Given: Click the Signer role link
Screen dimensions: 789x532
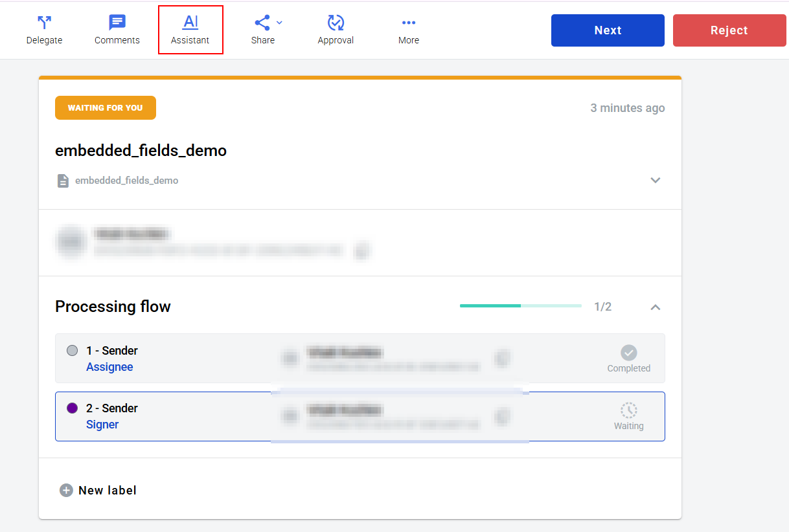Looking at the screenshot, I should point(102,425).
